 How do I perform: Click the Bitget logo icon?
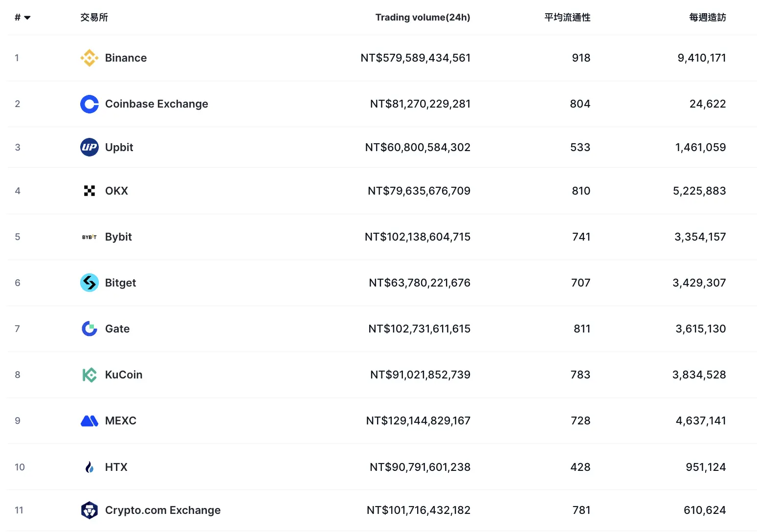89,283
